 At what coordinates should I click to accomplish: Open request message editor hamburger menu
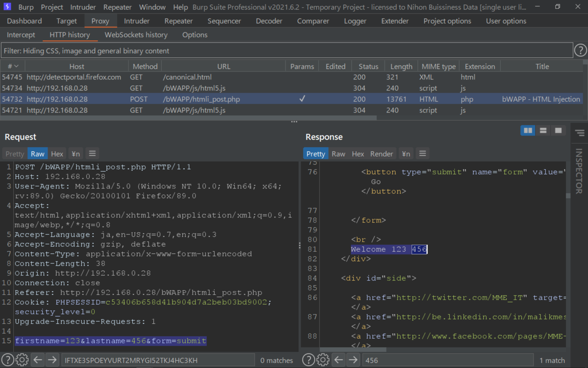[x=92, y=154]
